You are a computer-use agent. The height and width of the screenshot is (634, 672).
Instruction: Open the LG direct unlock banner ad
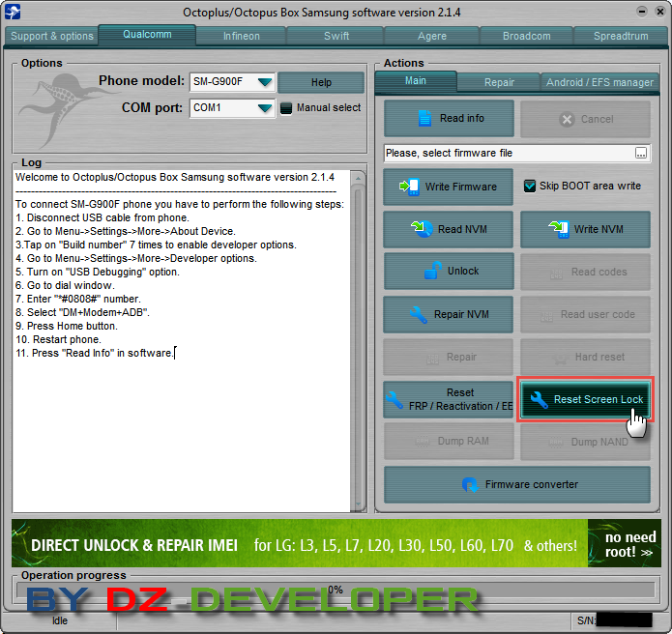coord(299,543)
